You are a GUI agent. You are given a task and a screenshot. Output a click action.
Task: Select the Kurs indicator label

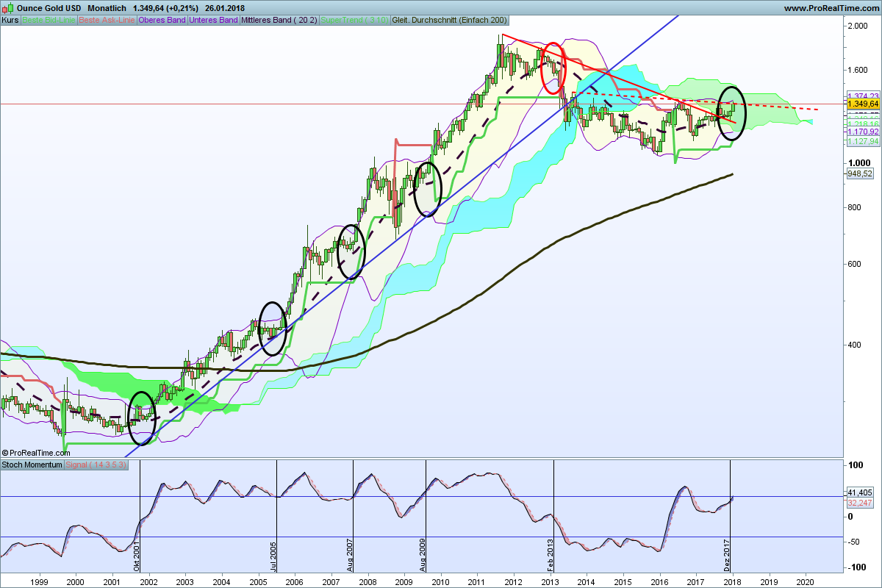(x=10, y=20)
